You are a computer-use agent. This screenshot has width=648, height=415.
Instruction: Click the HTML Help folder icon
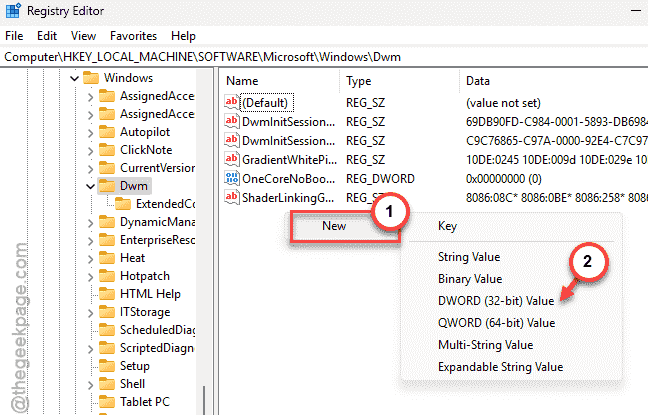tap(107, 294)
